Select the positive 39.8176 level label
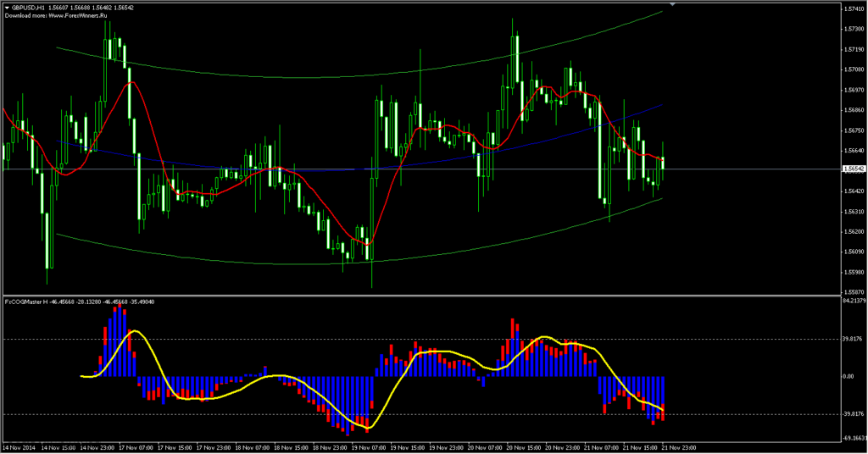This screenshot has height=454, width=868. tap(852, 339)
